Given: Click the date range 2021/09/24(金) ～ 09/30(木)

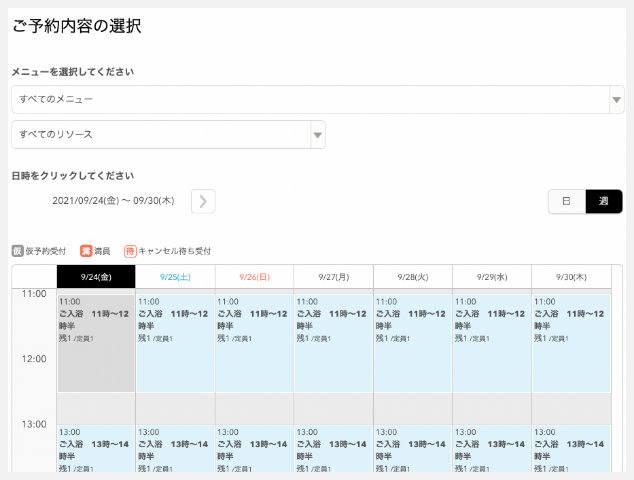Looking at the screenshot, I should click(113, 201).
